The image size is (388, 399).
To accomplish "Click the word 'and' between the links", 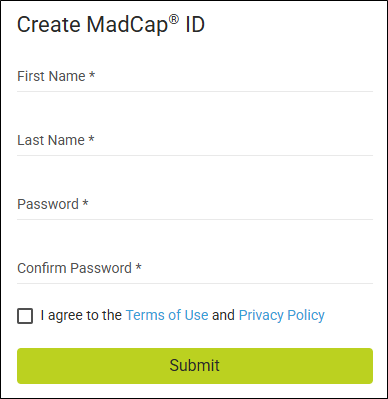I will coord(223,315).
